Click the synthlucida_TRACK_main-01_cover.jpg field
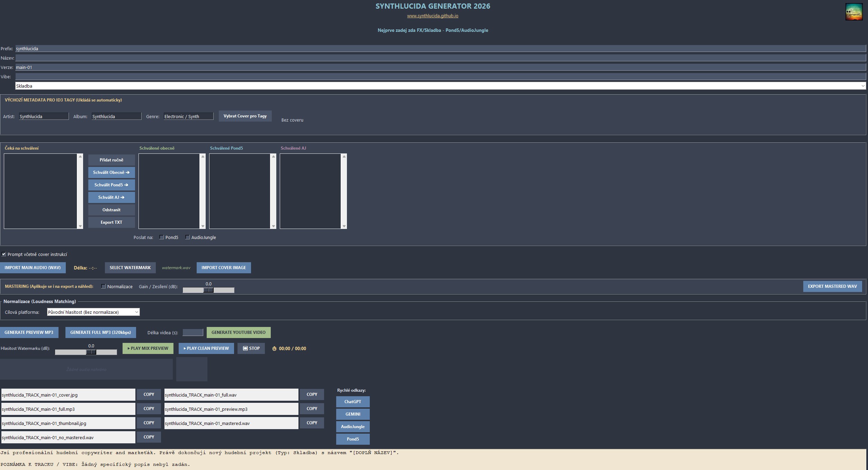 coord(68,395)
